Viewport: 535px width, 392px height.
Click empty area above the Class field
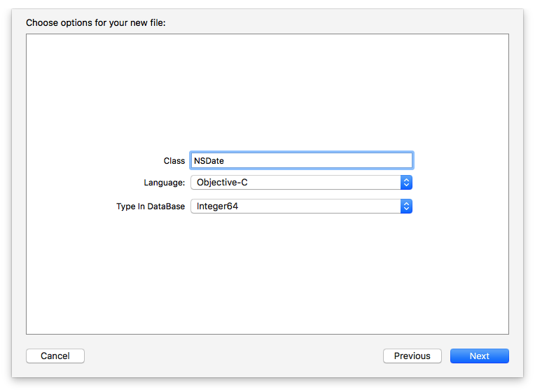pos(266,91)
